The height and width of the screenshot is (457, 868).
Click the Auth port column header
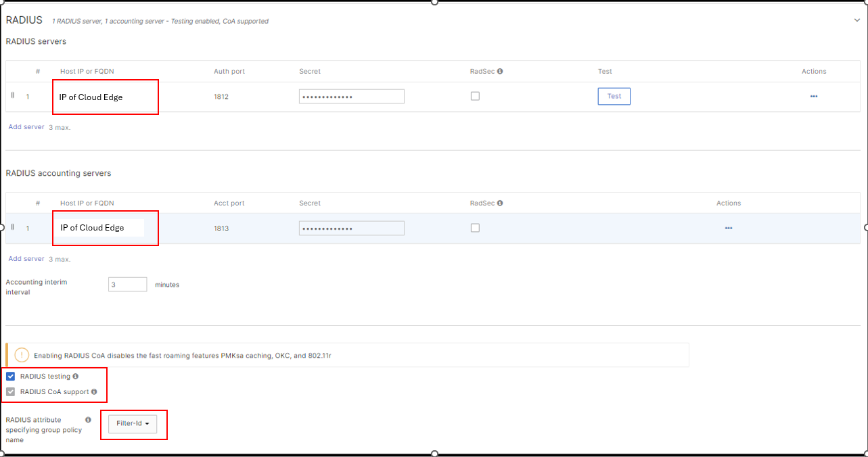[x=229, y=71]
